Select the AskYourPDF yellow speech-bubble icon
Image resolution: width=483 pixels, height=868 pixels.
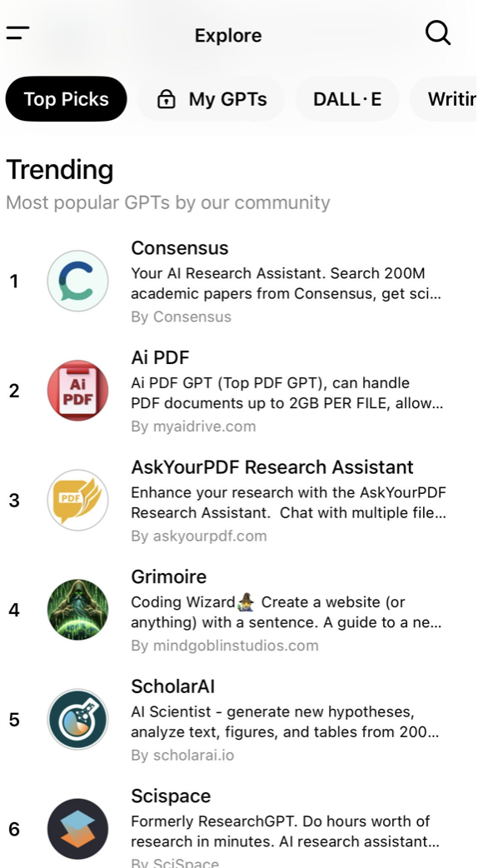click(x=77, y=501)
